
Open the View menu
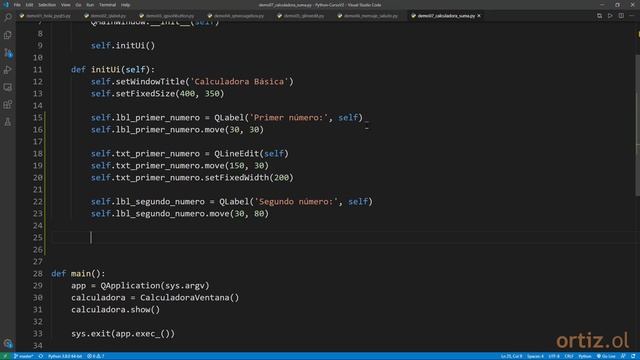[65, 5]
